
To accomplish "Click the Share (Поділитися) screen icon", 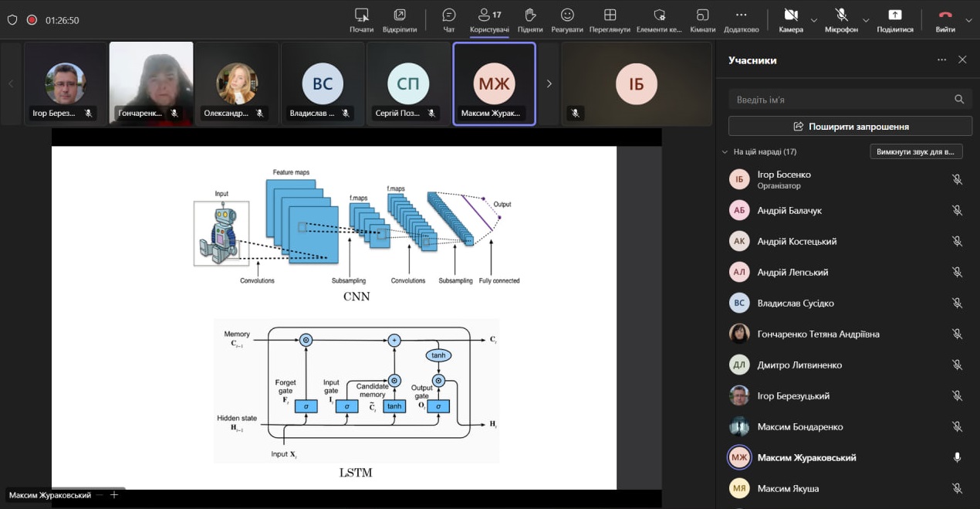I will coord(894,15).
